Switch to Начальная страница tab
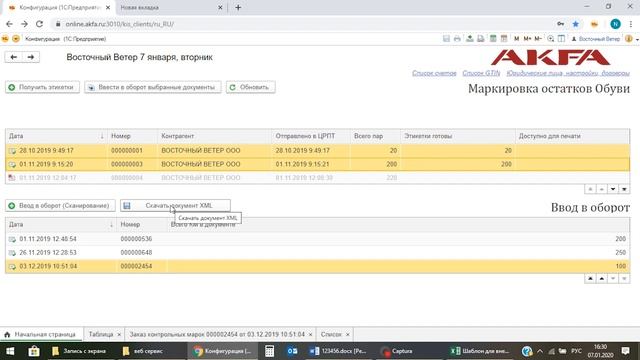Image resolution: width=640 pixels, height=360 pixels. pos(42,334)
